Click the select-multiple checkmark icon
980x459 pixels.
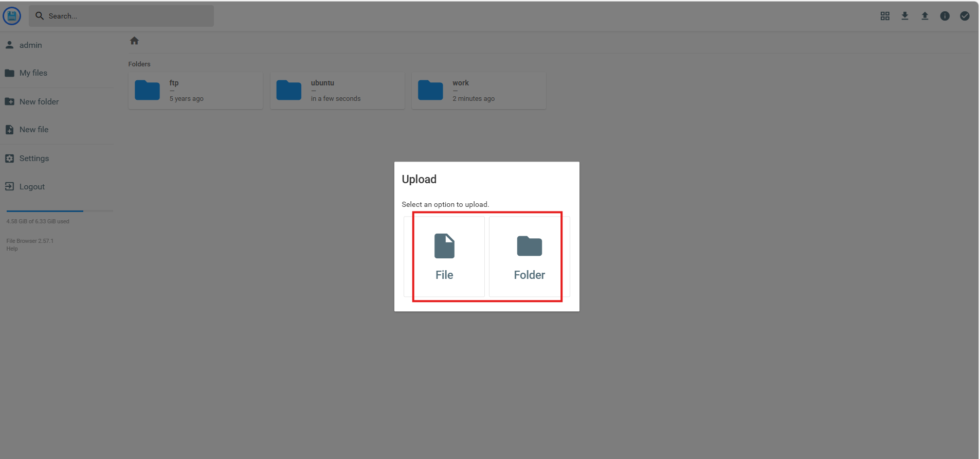click(x=965, y=16)
